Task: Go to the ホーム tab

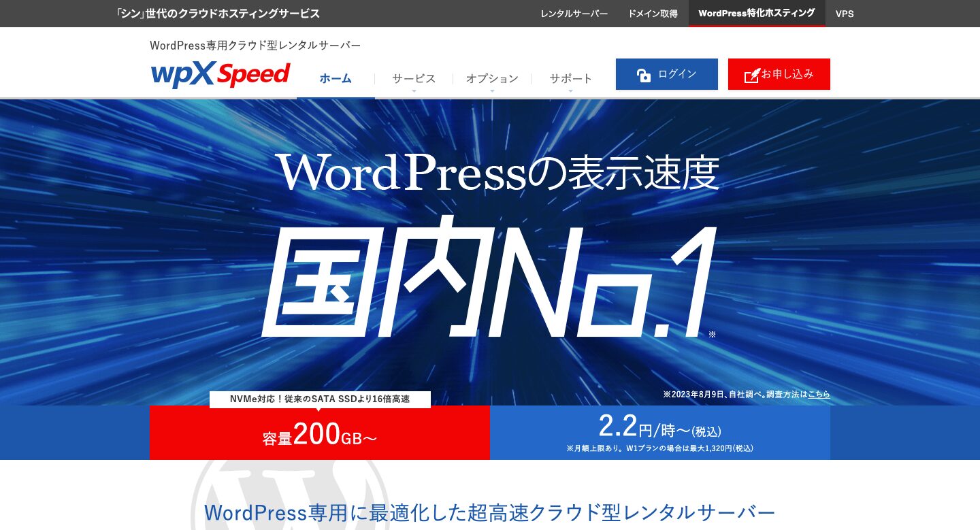Action: [x=336, y=78]
